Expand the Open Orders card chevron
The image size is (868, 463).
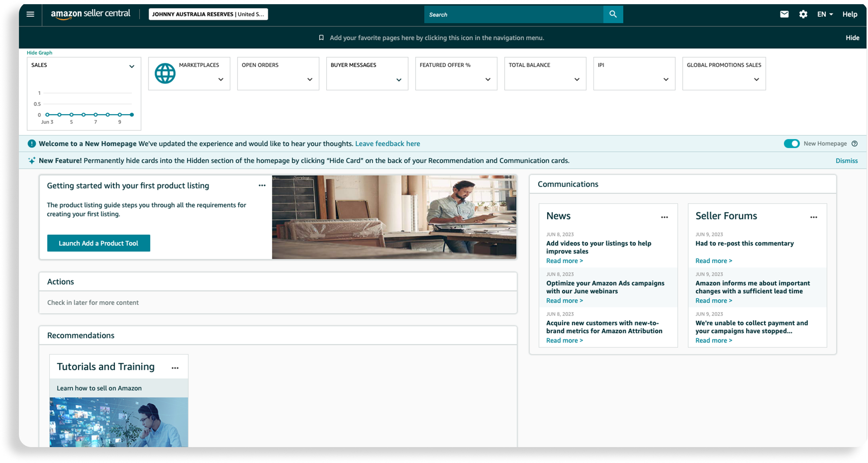310,80
